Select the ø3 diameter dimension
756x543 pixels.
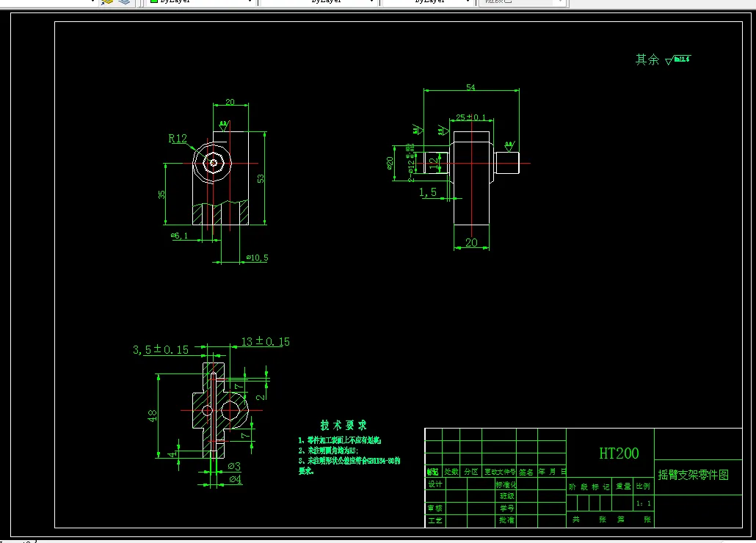click(234, 466)
